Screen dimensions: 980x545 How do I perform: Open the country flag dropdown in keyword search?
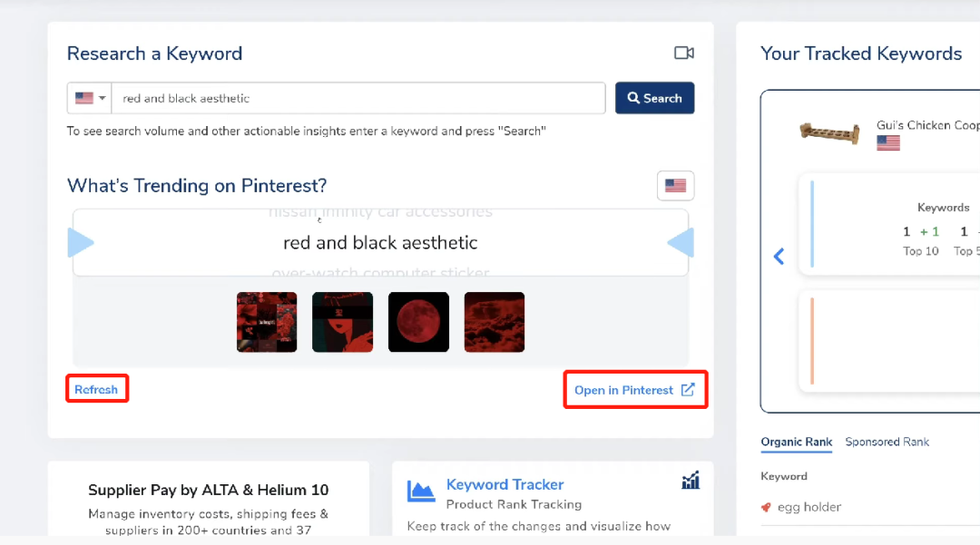90,98
